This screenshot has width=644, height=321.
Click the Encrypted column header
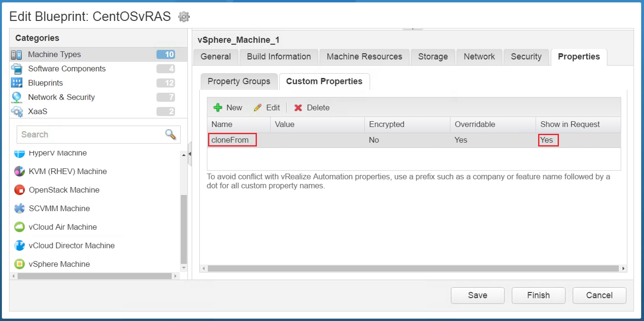(x=407, y=124)
